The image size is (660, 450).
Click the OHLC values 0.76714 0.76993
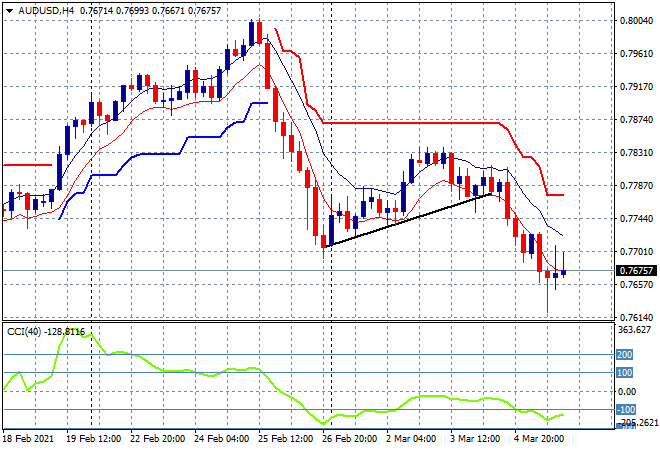click(x=114, y=11)
